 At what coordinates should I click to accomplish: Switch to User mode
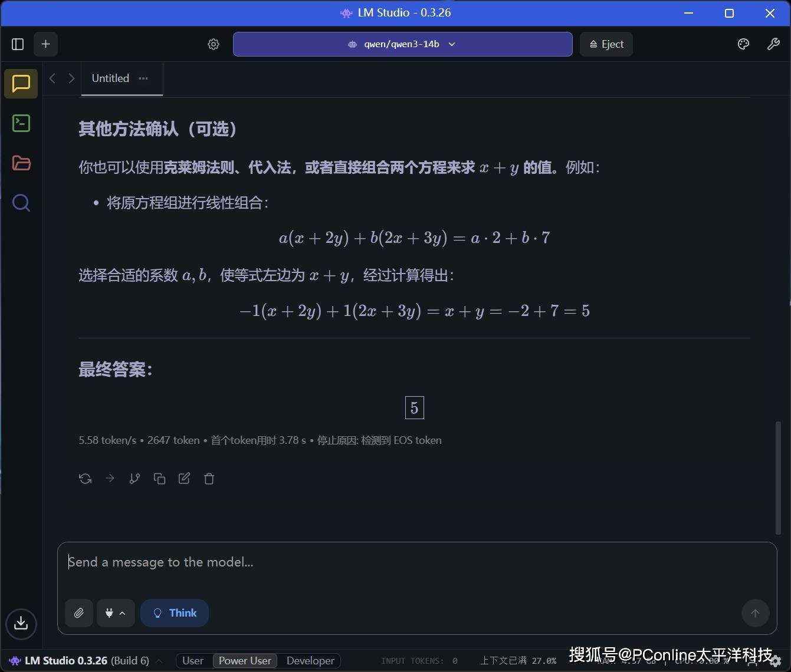tap(193, 661)
